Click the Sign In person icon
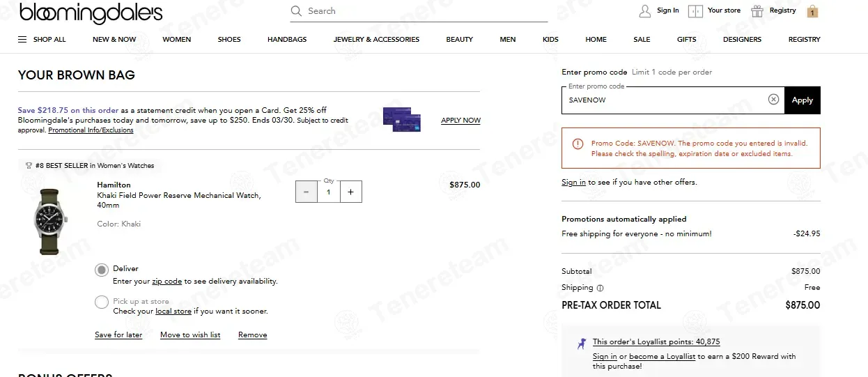868x377 pixels. tap(645, 11)
